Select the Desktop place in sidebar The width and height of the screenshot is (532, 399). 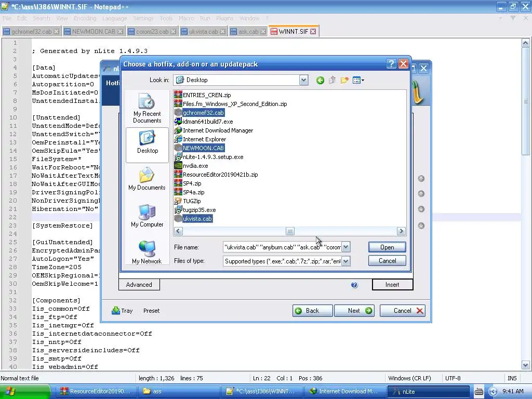click(x=147, y=145)
